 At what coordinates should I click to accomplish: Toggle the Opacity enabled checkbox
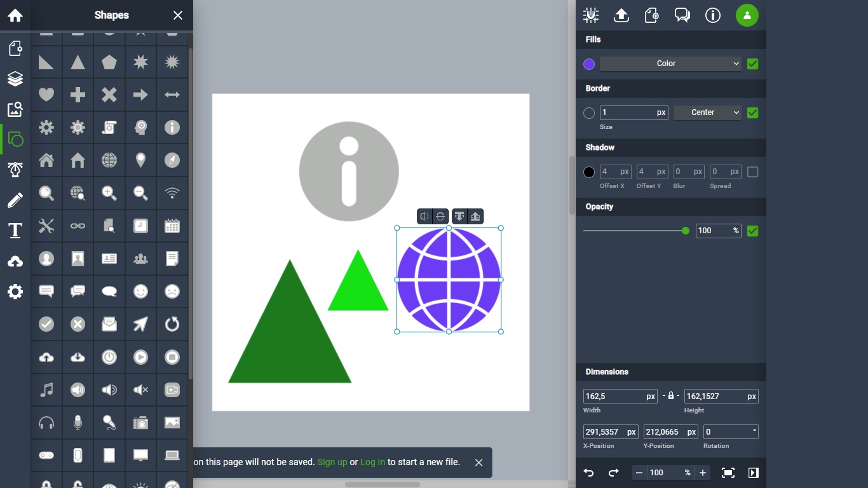(753, 231)
